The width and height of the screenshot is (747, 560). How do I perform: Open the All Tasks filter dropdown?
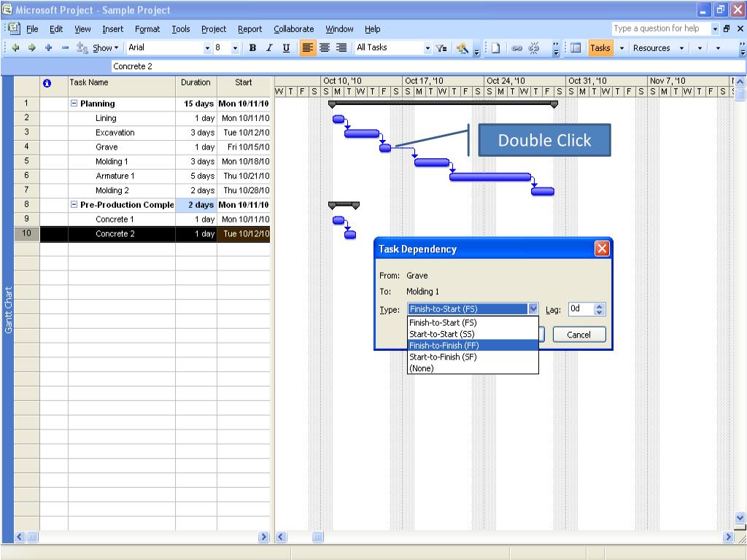tap(427, 47)
